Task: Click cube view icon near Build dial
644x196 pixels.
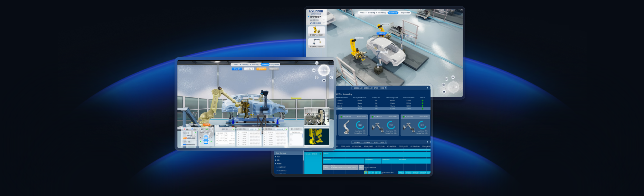Action: click(443, 85)
